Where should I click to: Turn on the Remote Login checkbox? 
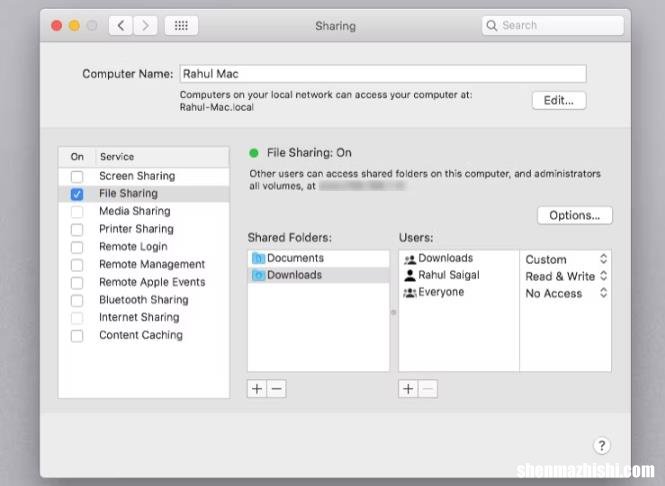click(x=77, y=247)
